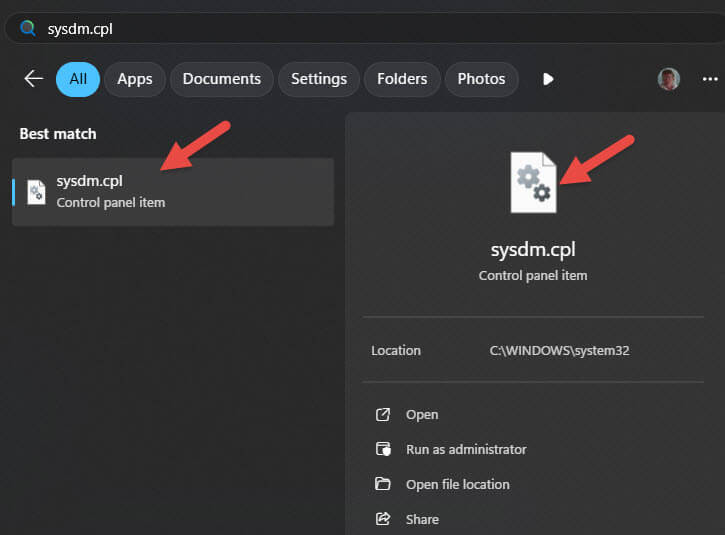Open the three-dot more options menu
The image size is (725, 535).
click(710, 79)
